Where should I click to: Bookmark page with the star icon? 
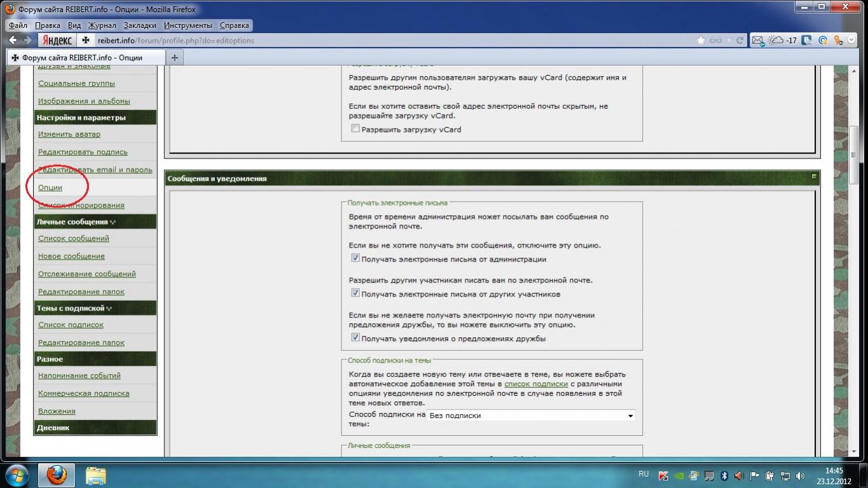click(x=701, y=40)
